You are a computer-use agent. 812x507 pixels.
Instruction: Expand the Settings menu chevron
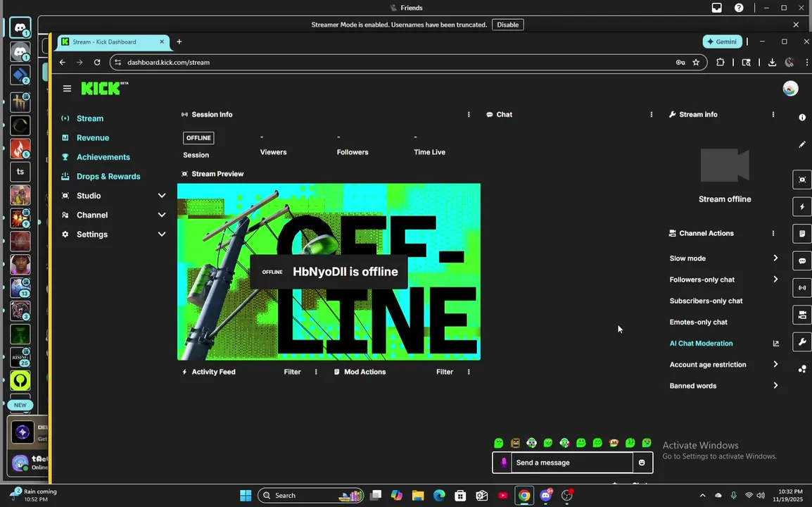[x=162, y=234]
